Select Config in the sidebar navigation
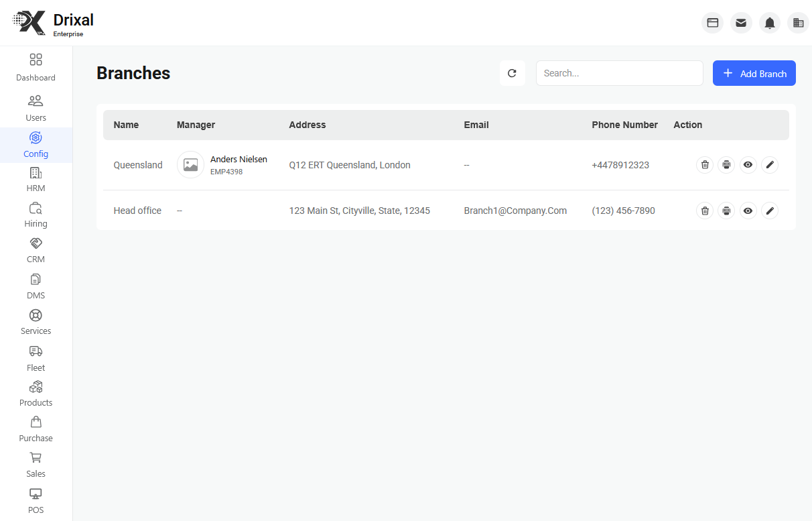Screen dimensions: 812x521 [36, 144]
